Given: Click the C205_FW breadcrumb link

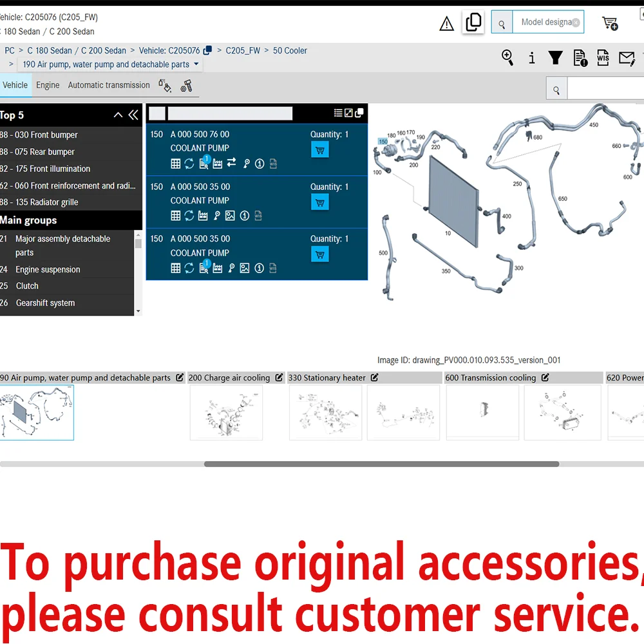Looking at the screenshot, I should pyautogui.click(x=243, y=50).
